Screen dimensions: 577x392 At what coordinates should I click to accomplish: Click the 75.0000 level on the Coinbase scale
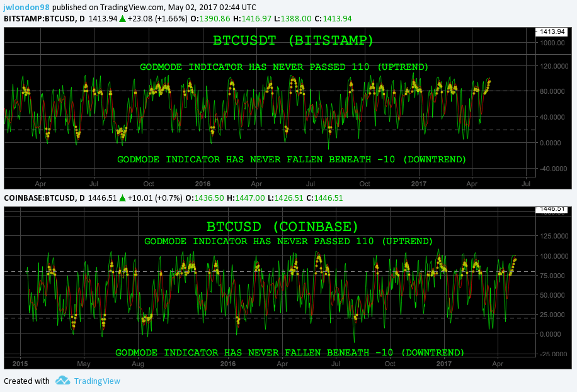[x=552, y=276]
